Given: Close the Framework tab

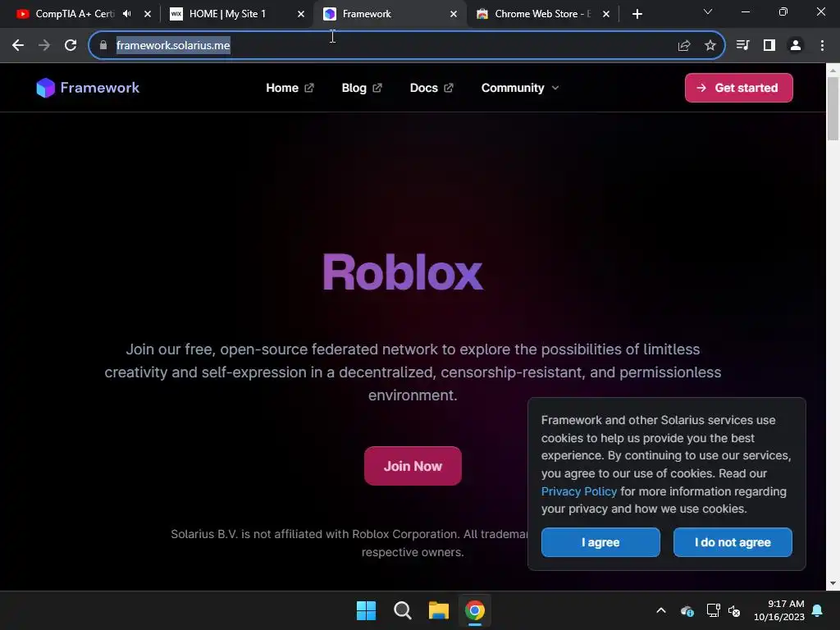Looking at the screenshot, I should tap(453, 14).
